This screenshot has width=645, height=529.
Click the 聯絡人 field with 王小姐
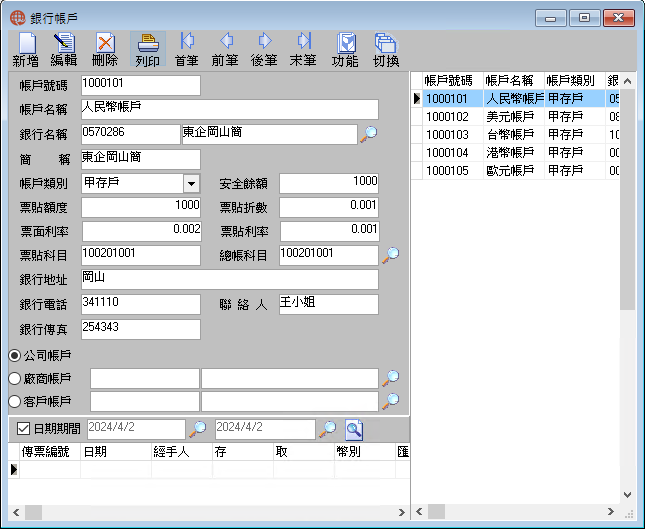coord(329,304)
